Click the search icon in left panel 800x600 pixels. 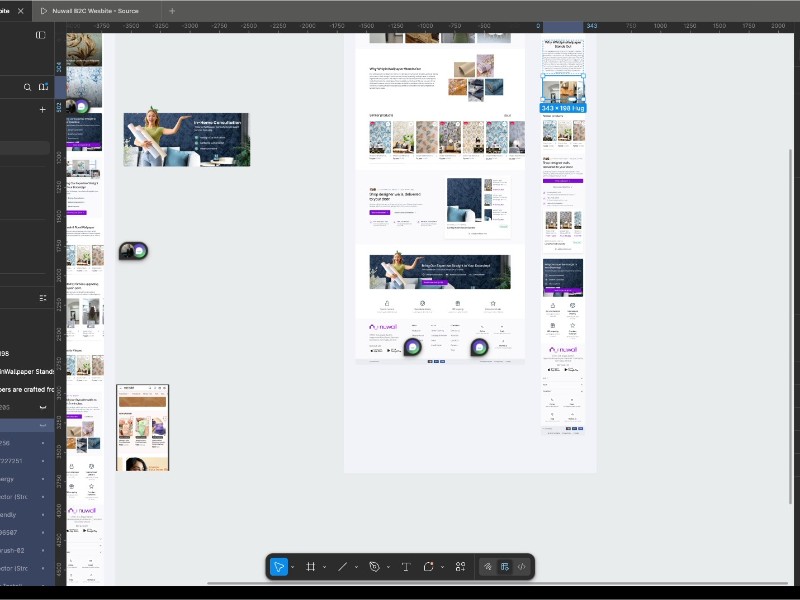pos(28,87)
